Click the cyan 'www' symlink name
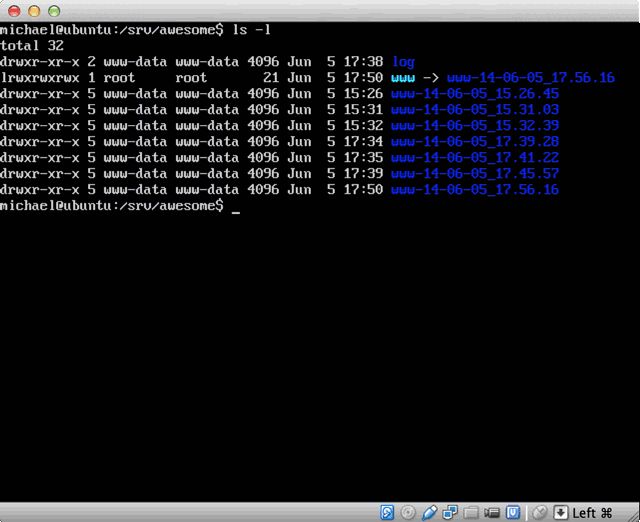Image resolution: width=640 pixels, height=522 pixels. 403,78
